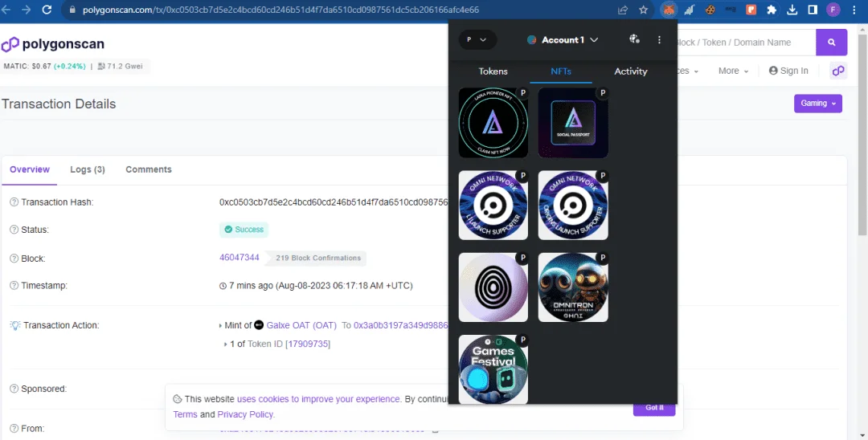Click the polygonscan logo
The width and height of the screenshot is (868, 440).
(52, 43)
